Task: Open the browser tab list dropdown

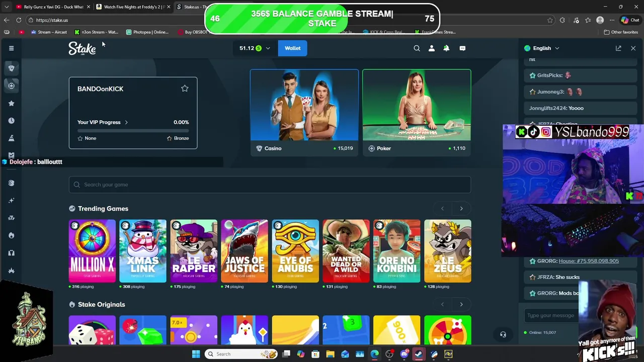Action: 6,7
